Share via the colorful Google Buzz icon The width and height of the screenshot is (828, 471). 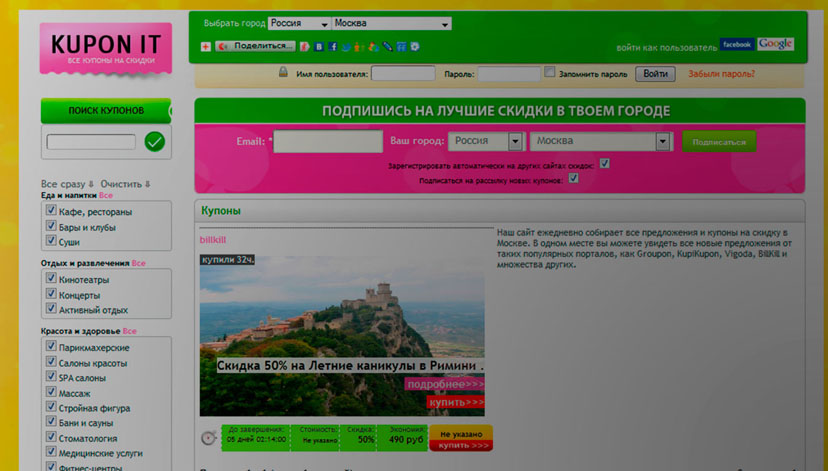[x=374, y=46]
